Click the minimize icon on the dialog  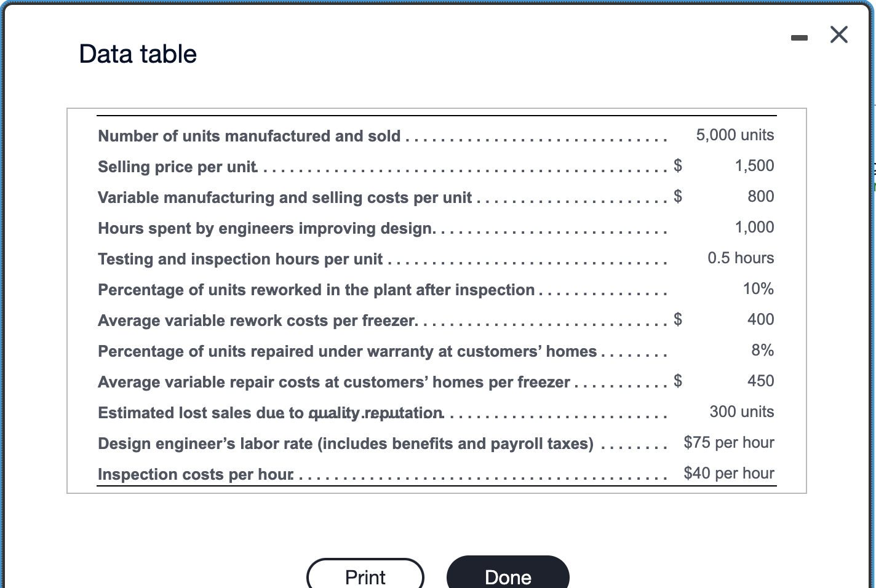coord(799,37)
